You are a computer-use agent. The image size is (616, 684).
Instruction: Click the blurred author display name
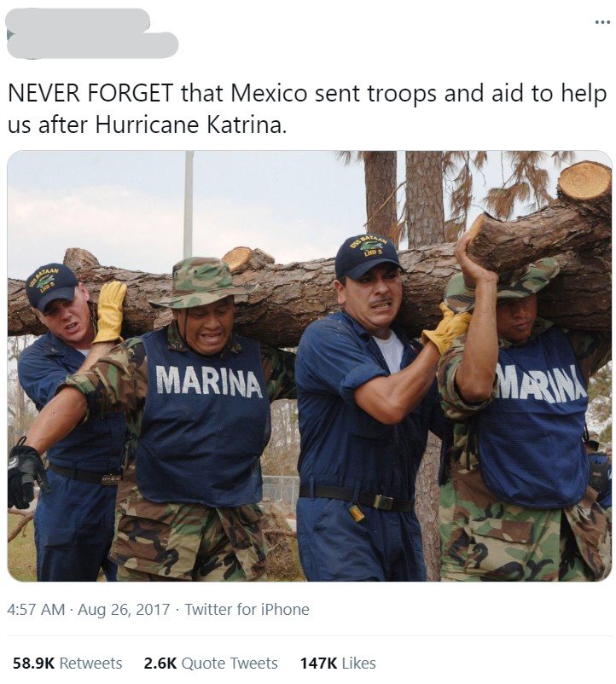click(78, 20)
